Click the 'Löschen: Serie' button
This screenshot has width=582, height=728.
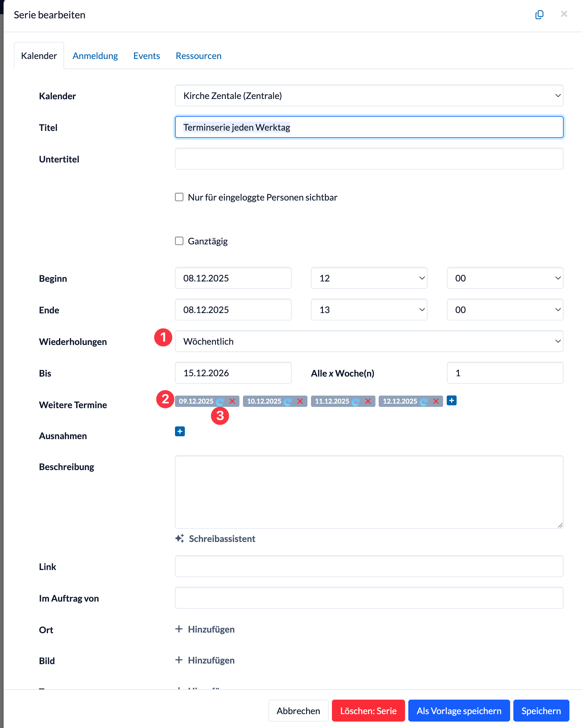[368, 711]
